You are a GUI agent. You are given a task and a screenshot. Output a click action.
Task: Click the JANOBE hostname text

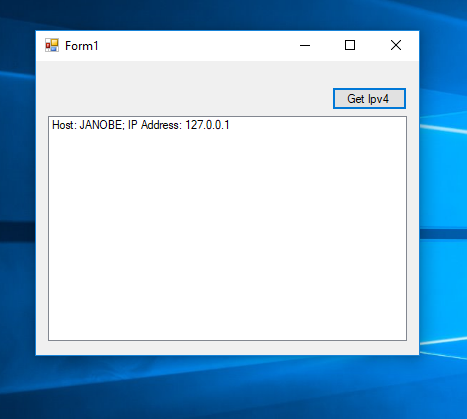tap(101, 125)
